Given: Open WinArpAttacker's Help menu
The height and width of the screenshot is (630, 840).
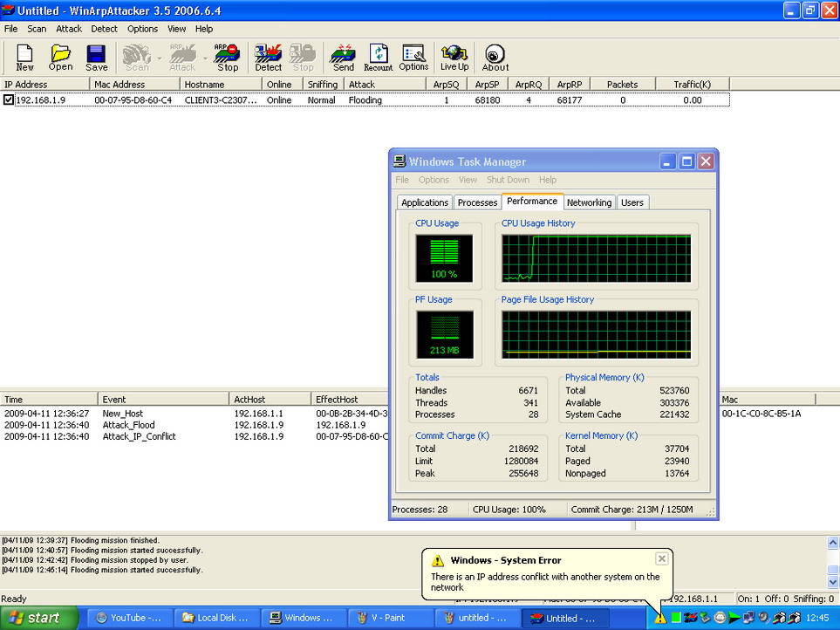Looking at the screenshot, I should click(203, 29).
